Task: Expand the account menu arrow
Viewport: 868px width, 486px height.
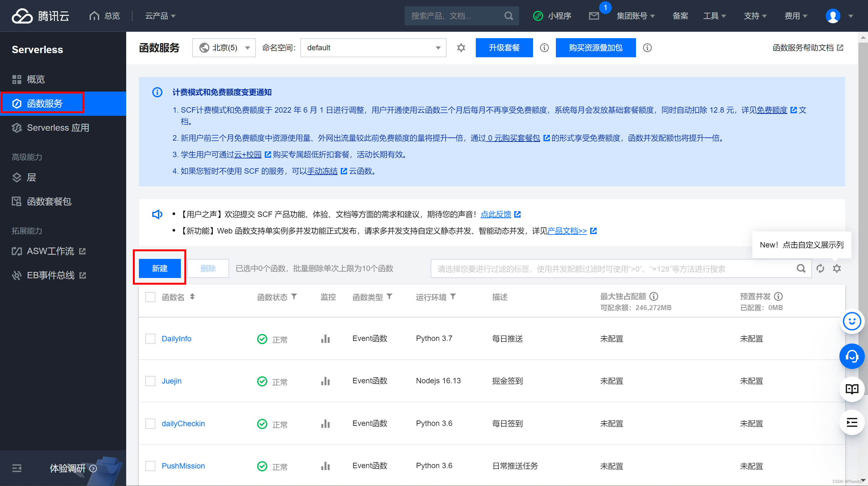Action: point(851,16)
